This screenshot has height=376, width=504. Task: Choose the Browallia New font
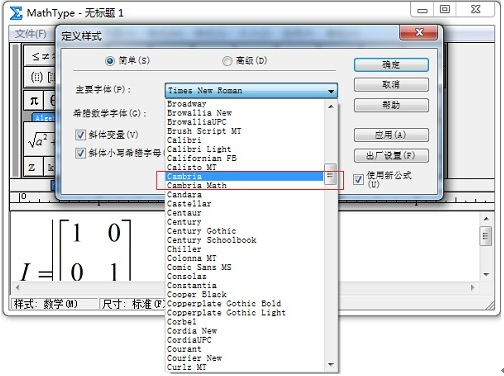pyautogui.click(x=244, y=113)
